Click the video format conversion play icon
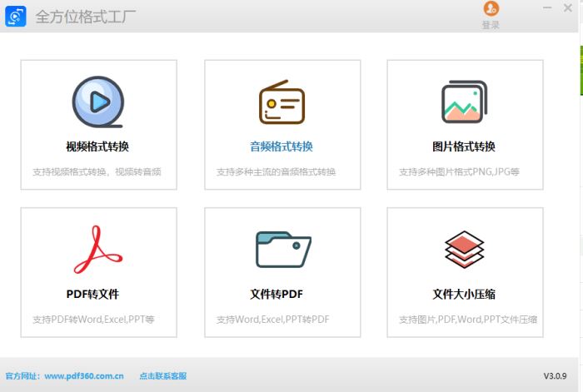The image size is (583, 392). point(97,102)
